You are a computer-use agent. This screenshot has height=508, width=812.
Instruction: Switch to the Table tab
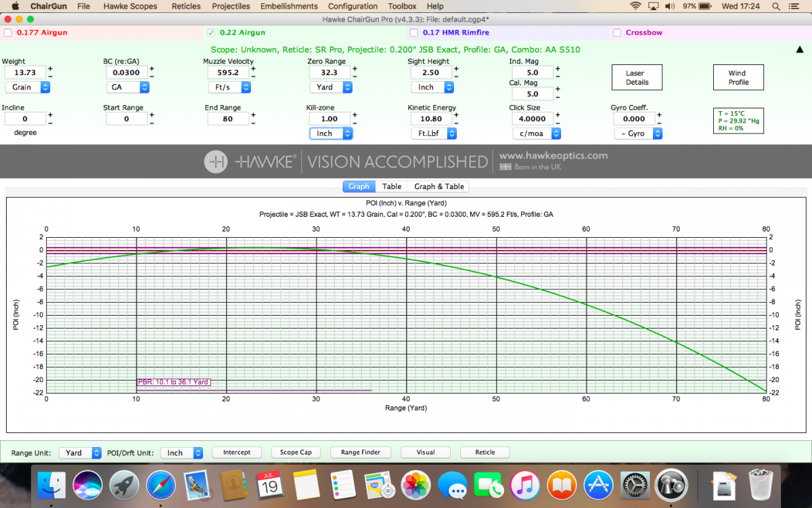coord(392,186)
